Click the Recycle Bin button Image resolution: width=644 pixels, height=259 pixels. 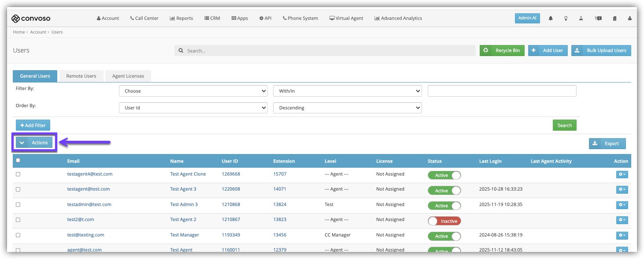[x=502, y=50]
